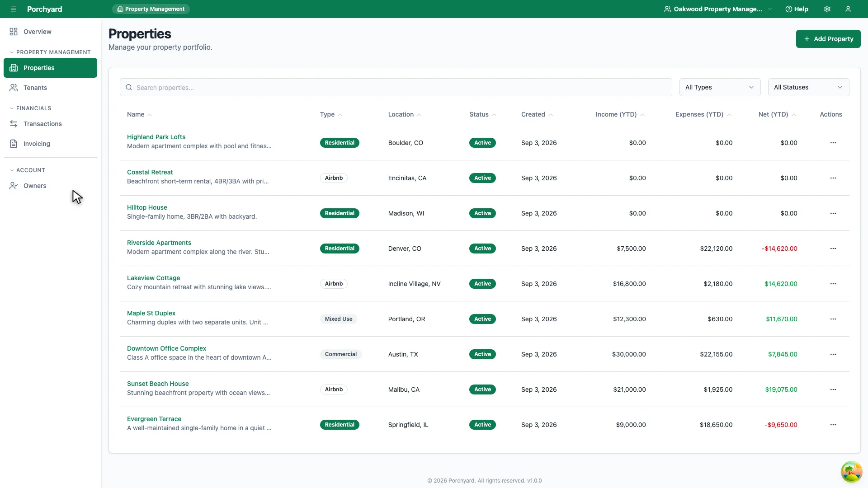Collapse the PROPERTY MANAGEMENT sidebar section
The height and width of the screenshot is (488, 868).
50,52
